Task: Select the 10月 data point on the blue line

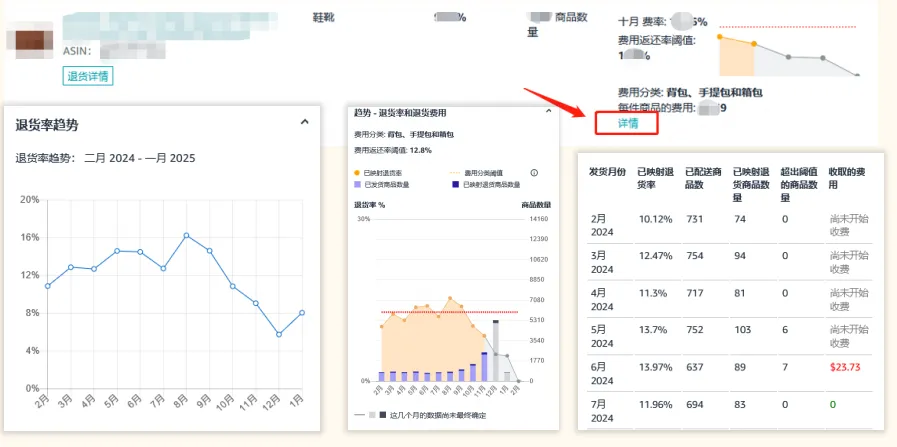Action: tap(232, 286)
